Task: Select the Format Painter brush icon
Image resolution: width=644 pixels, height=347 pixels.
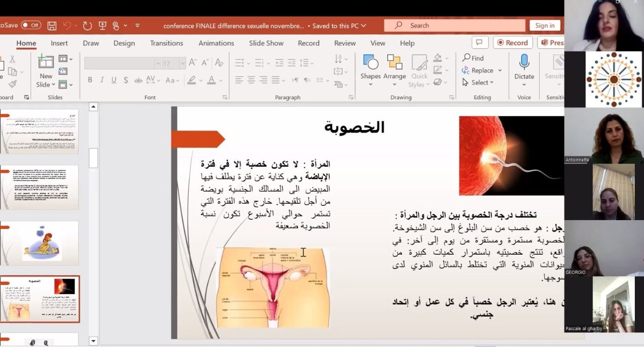Action: [12, 84]
